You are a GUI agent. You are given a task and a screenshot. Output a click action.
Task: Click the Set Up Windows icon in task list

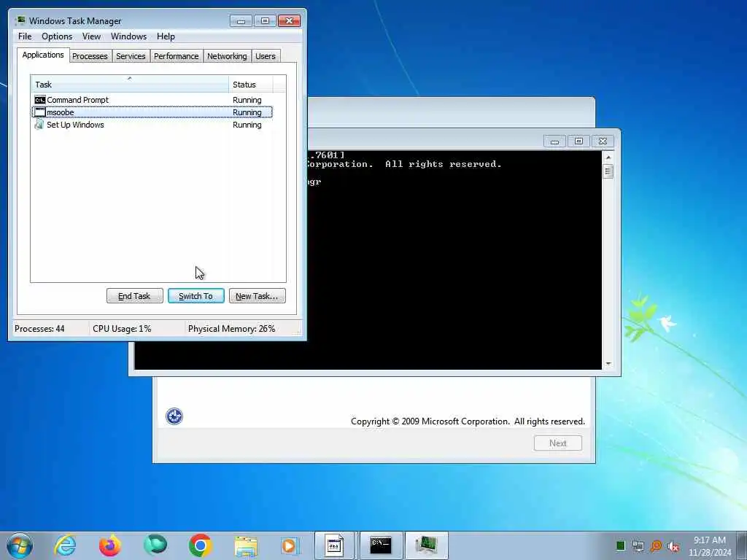pos(39,125)
